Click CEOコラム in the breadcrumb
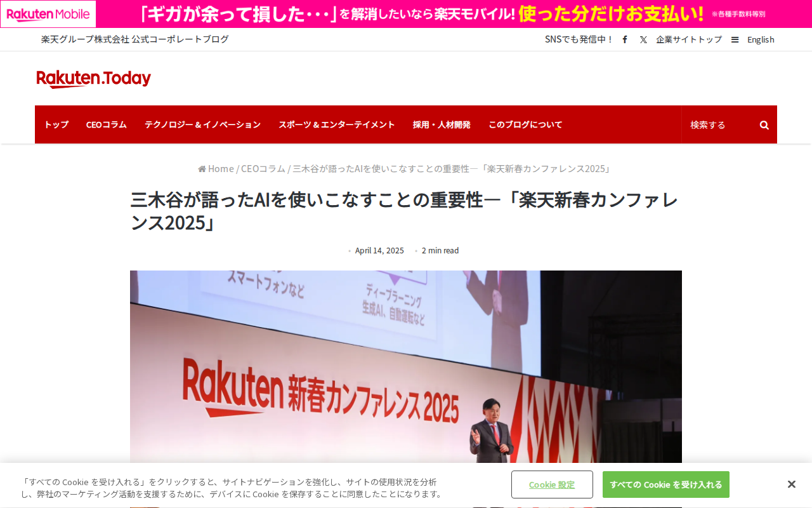The image size is (812, 508). pyautogui.click(x=263, y=168)
